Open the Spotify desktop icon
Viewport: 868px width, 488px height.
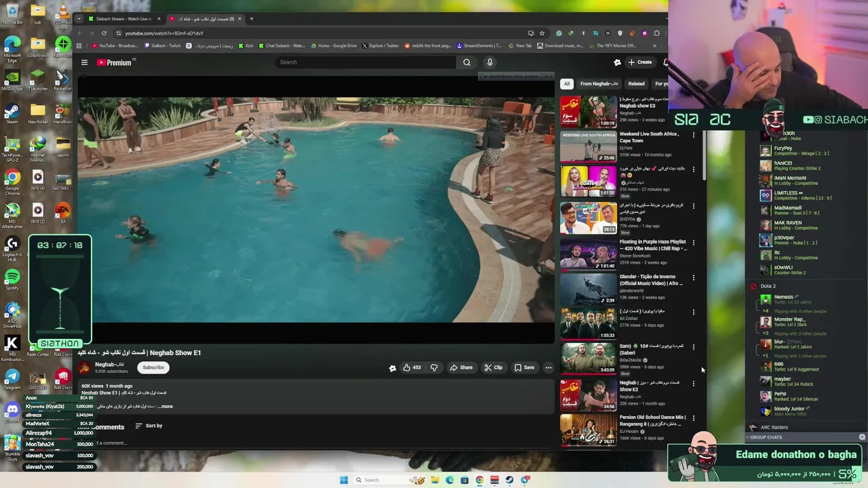tap(12, 279)
